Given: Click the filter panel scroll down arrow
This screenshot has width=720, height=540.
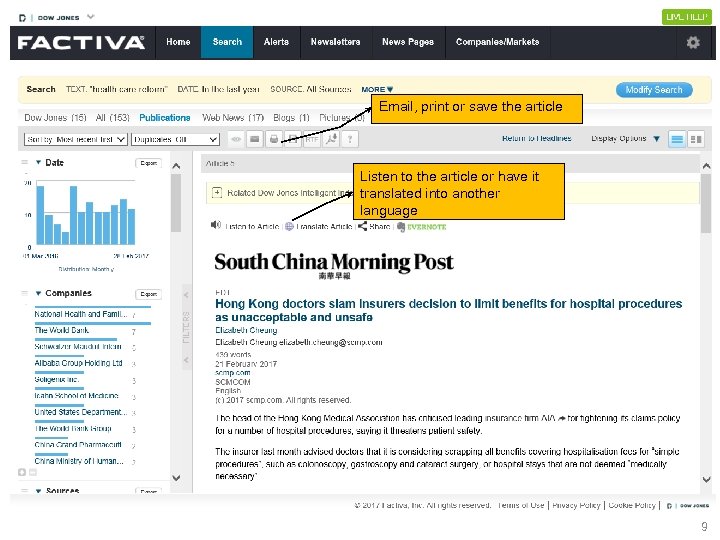Looking at the screenshot, I should tap(176, 478).
